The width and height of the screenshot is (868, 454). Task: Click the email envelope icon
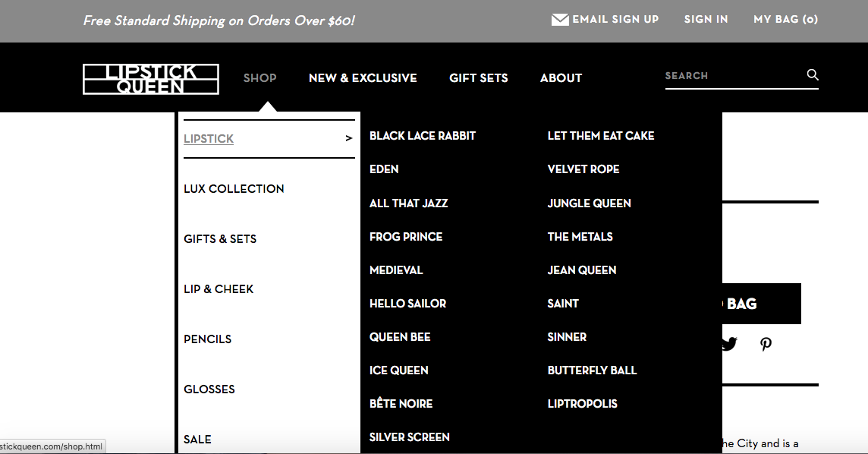pyautogui.click(x=560, y=20)
